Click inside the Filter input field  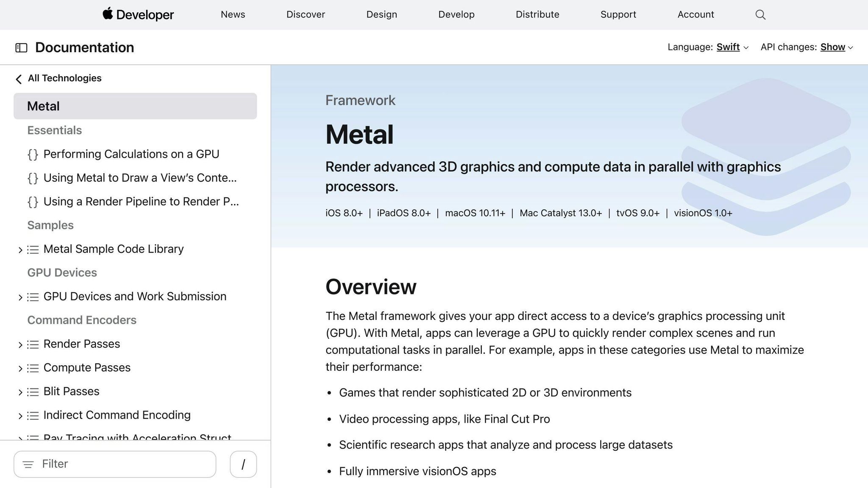(x=114, y=464)
